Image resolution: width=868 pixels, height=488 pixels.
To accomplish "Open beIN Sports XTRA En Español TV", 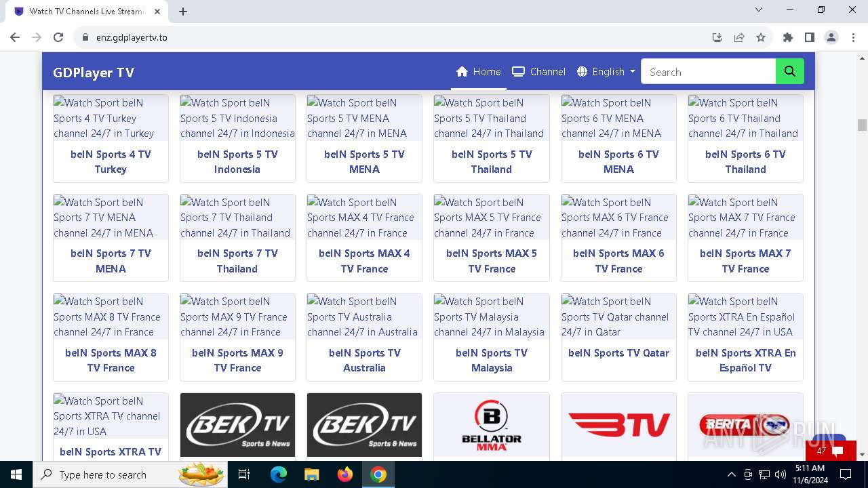I will click(745, 361).
